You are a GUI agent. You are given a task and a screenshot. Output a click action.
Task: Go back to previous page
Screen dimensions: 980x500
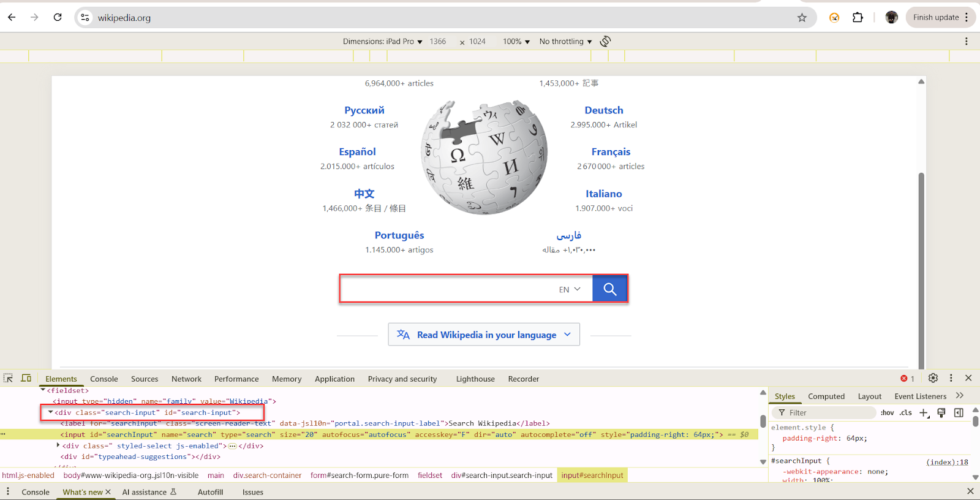point(12,17)
